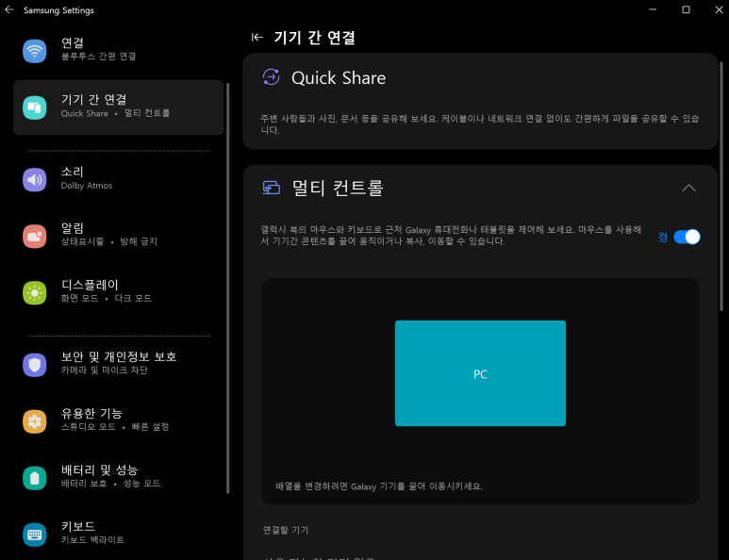Open the 디스플레이 brightness icon
Viewport: 729px width, 560px height.
pyautogui.click(x=34, y=293)
